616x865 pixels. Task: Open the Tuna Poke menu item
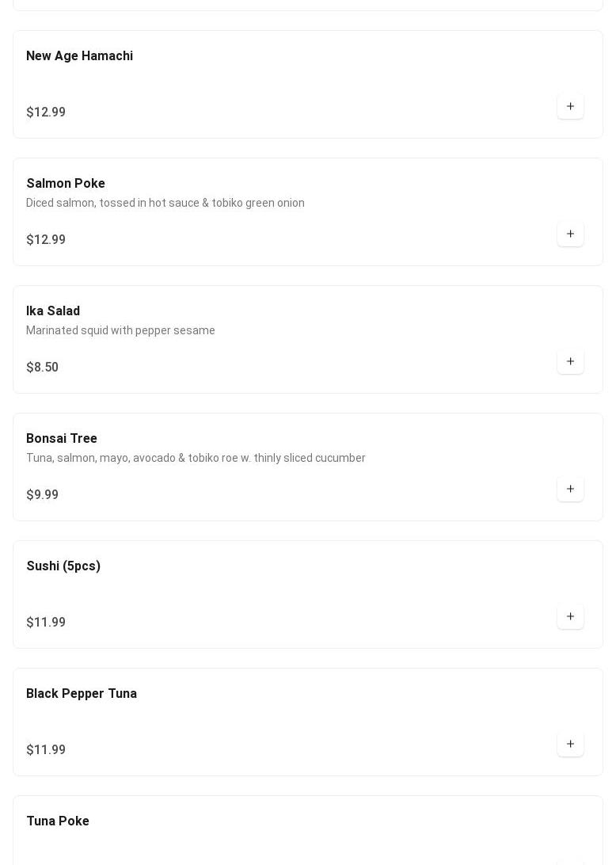58,821
